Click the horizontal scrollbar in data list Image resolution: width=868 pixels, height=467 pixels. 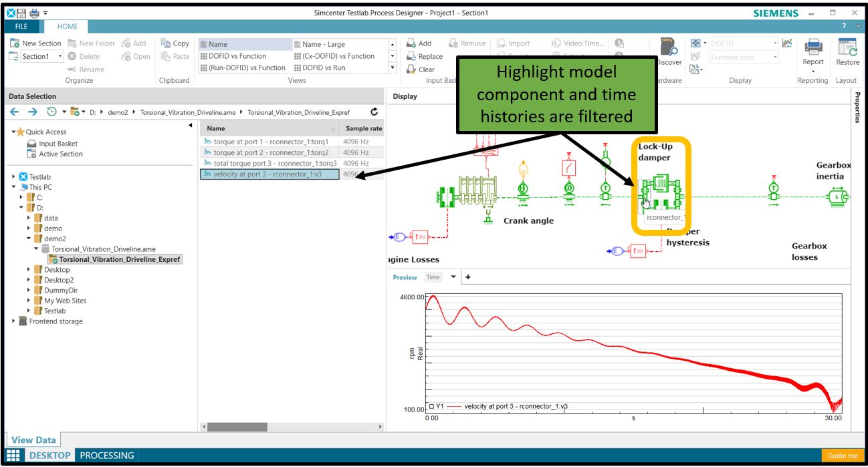point(237,427)
